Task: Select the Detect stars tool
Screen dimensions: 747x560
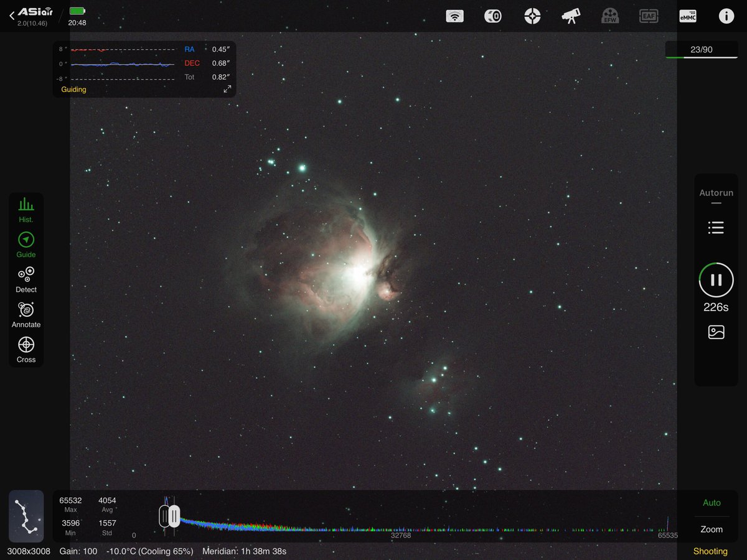Action: coord(26,280)
